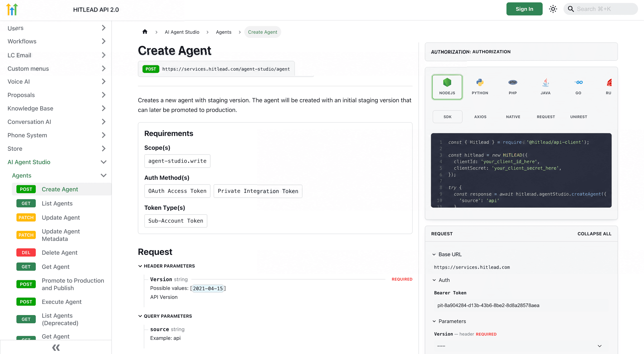
Task: Click the Sub-Account Token tag
Action: 175,221
